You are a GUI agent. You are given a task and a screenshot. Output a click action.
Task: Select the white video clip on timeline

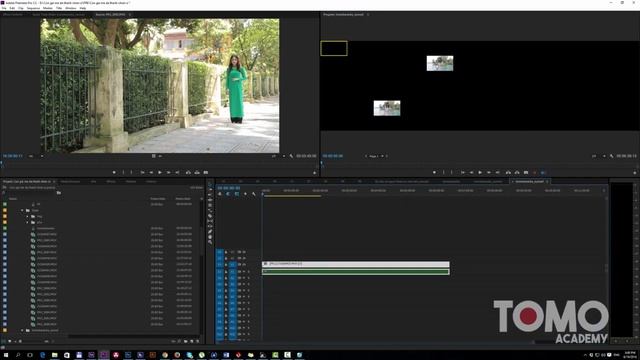[x=356, y=264]
